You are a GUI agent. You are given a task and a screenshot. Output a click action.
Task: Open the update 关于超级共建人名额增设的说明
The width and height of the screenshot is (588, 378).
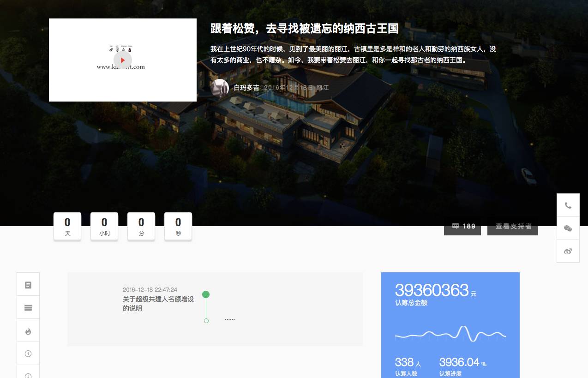[x=158, y=304]
